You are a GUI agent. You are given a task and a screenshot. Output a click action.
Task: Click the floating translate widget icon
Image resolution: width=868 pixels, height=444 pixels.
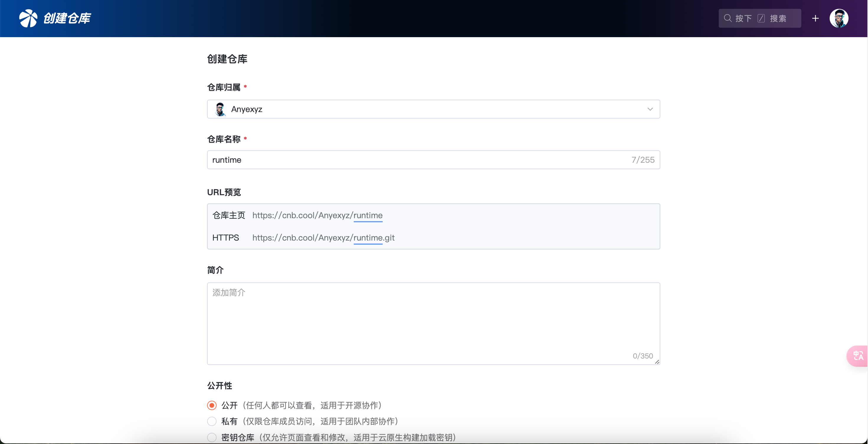[858, 356]
